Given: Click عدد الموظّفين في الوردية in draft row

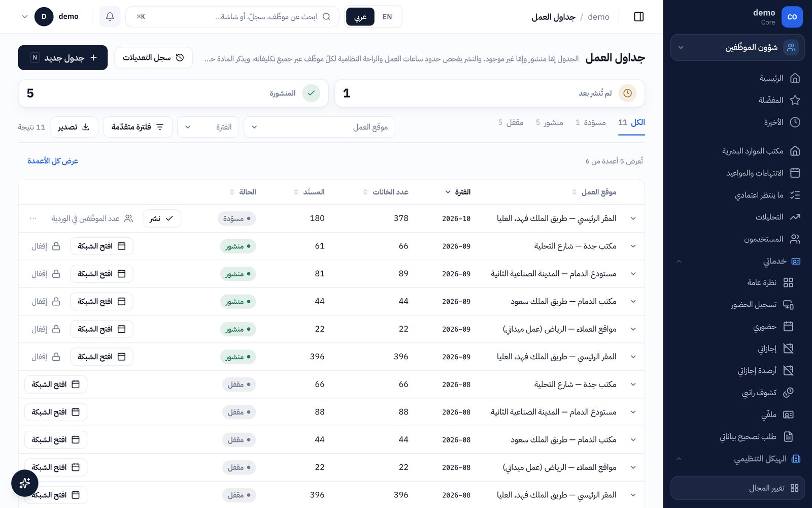Looking at the screenshot, I should pos(92,218).
